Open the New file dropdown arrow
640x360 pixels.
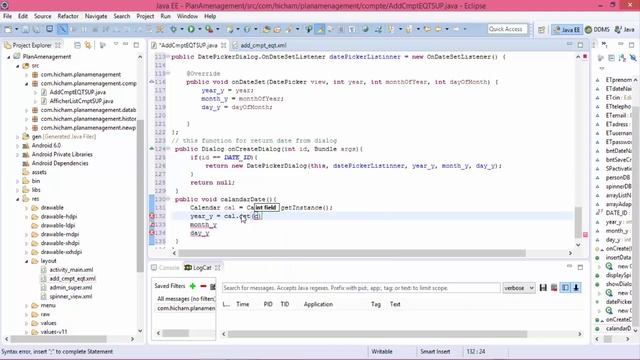click(x=16, y=29)
